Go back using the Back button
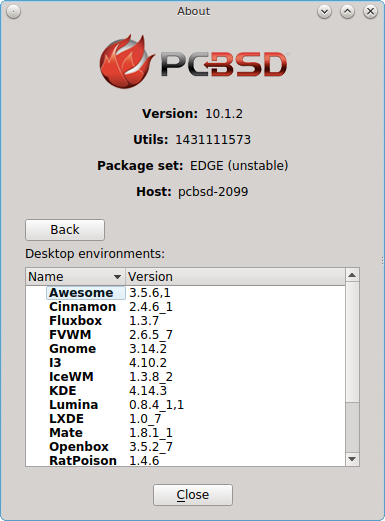The image size is (385, 521). 65,230
